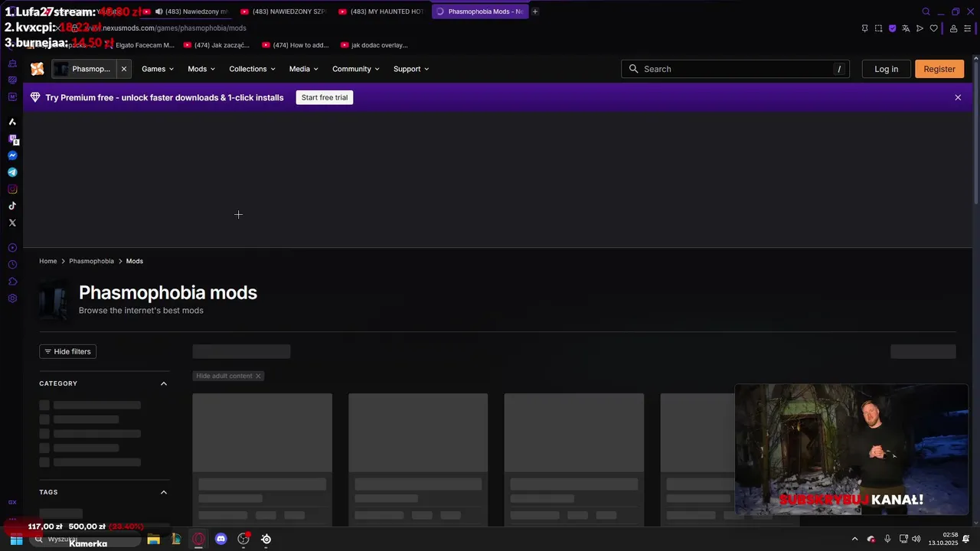Focus the Nexus Mods search field
This screenshot has height=551, width=980.
735,69
